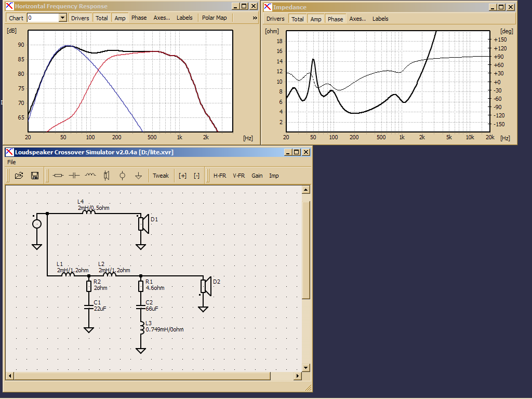This screenshot has width=532, height=399.
Task: Select the ground symbol tool
Action: coord(138,176)
